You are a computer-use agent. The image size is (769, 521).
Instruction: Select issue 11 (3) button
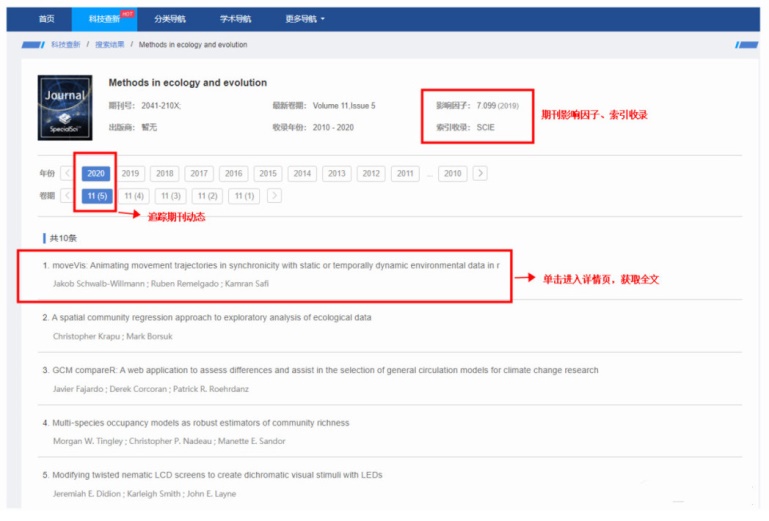(x=171, y=196)
